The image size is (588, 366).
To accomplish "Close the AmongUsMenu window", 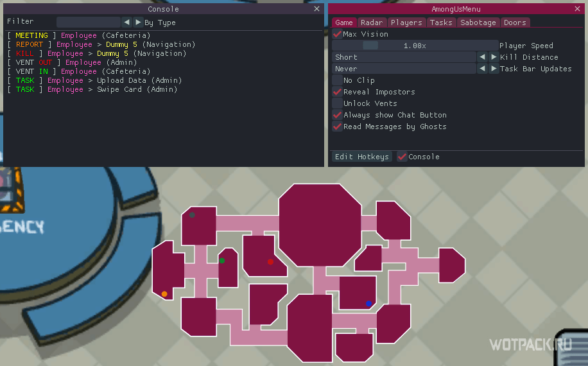I will coord(578,8).
